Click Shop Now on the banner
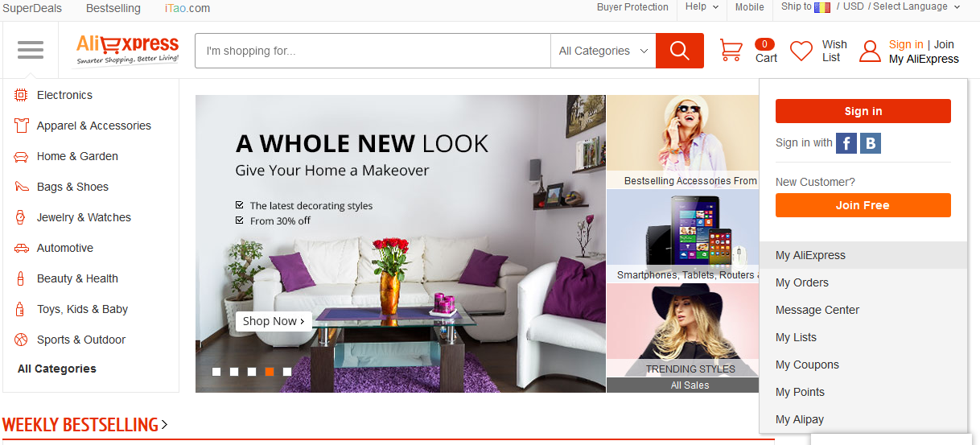Viewport: 980px width, 445px height. click(x=274, y=321)
